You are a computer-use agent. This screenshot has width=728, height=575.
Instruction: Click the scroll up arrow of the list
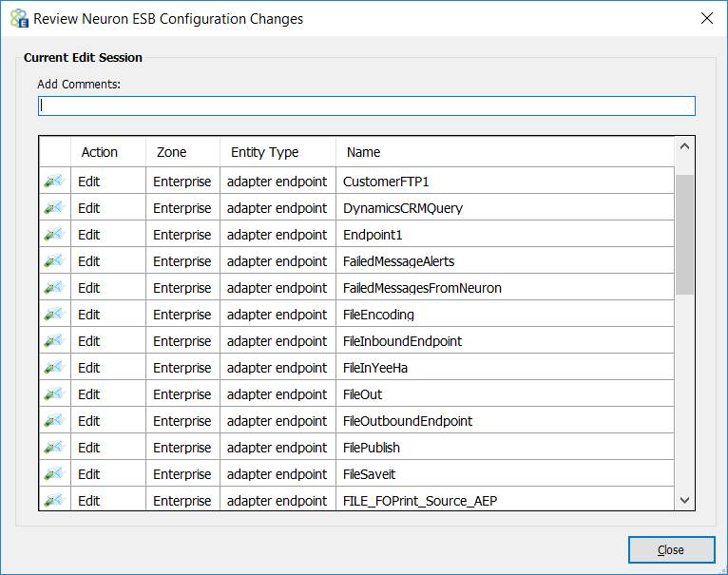pyautogui.click(x=684, y=146)
